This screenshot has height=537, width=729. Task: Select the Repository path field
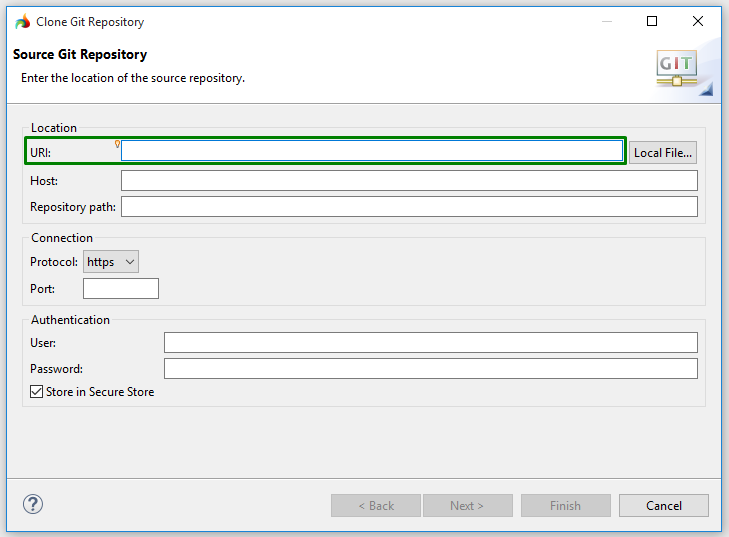coord(408,207)
